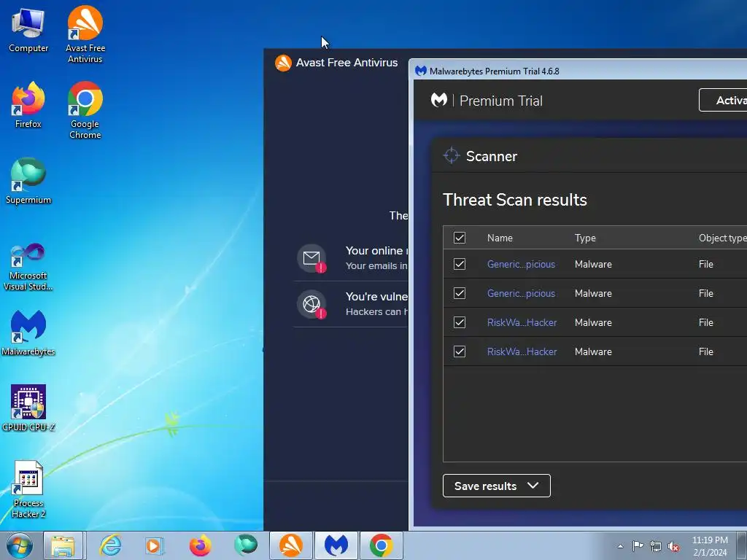The height and width of the screenshot is (560, 747).
Task: Uncheck the first Generic...picious threat row
Action: tap(460, 264)
